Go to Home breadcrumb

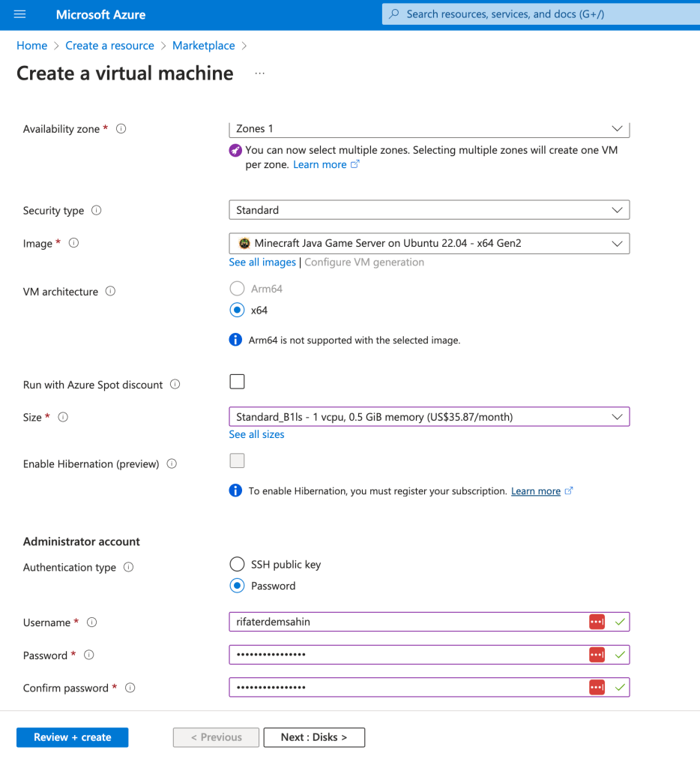click(31, 46)
